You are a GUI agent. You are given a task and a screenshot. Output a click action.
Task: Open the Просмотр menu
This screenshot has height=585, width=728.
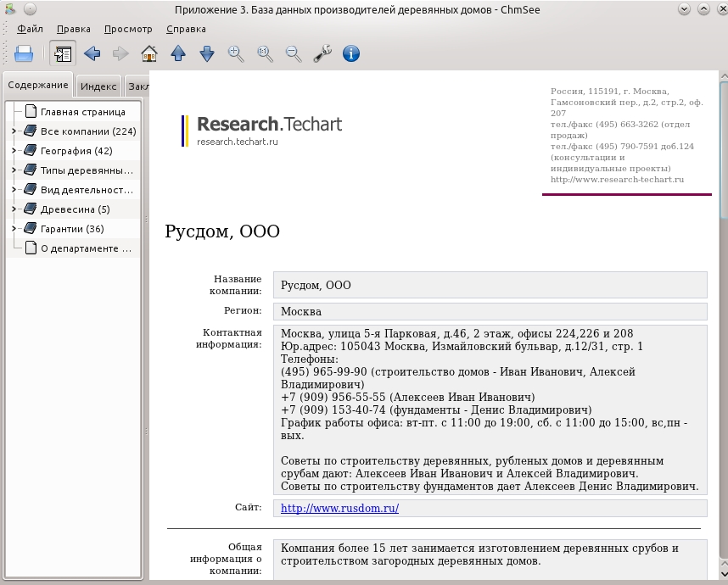pyautogui.click(x=128, y=29)
